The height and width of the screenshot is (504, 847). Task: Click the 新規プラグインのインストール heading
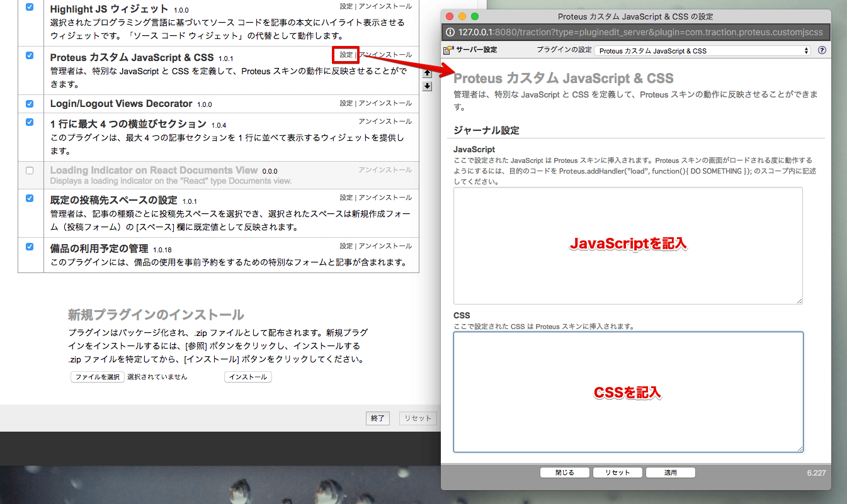pyautogui.click(x=156, y=315)
